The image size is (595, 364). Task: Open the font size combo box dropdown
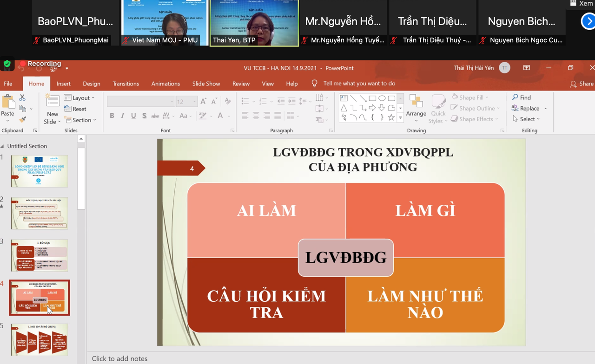pyautogui.click(x=193, y=101)
